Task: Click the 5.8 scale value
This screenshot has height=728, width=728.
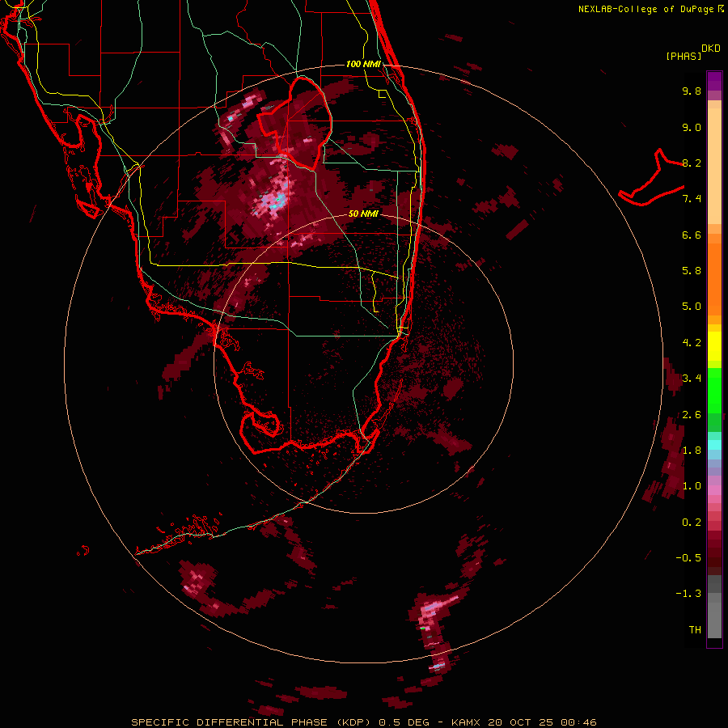Action: tap(692, 271)
